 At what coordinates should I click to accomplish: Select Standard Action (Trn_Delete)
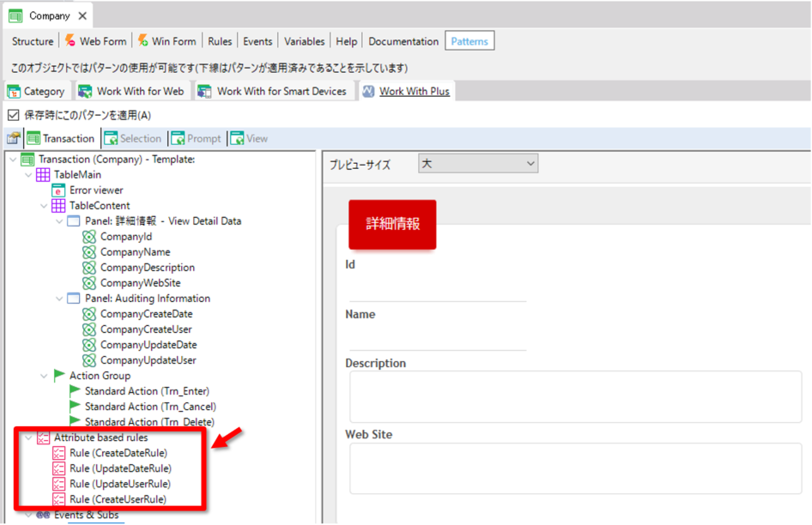click(149, 422)
